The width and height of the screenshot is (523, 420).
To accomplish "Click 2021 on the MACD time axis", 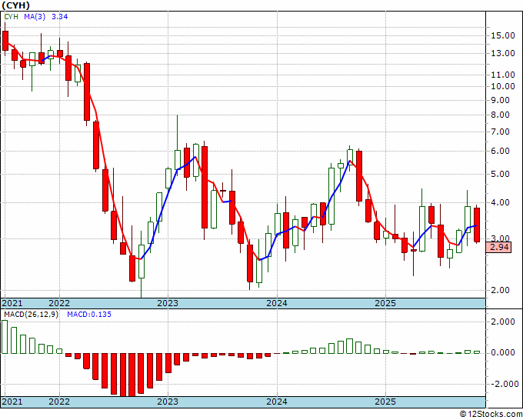I will (12, 402).
